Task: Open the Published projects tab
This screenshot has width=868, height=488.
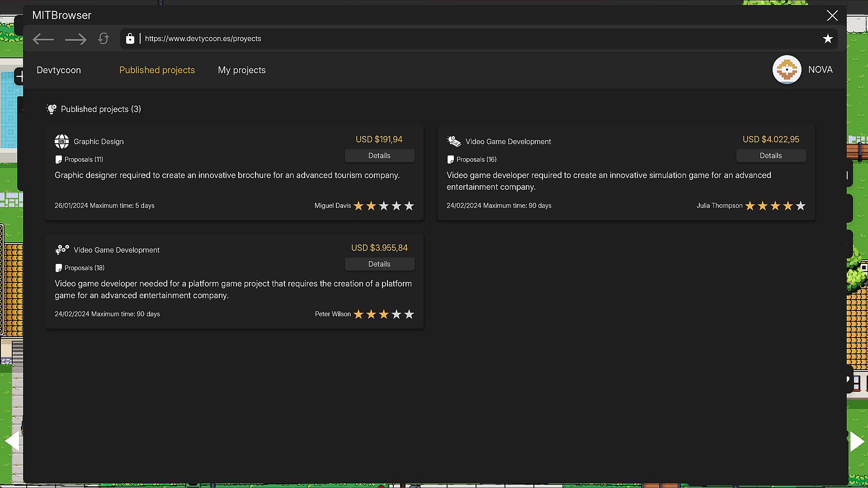Action: tap(157, 70)
